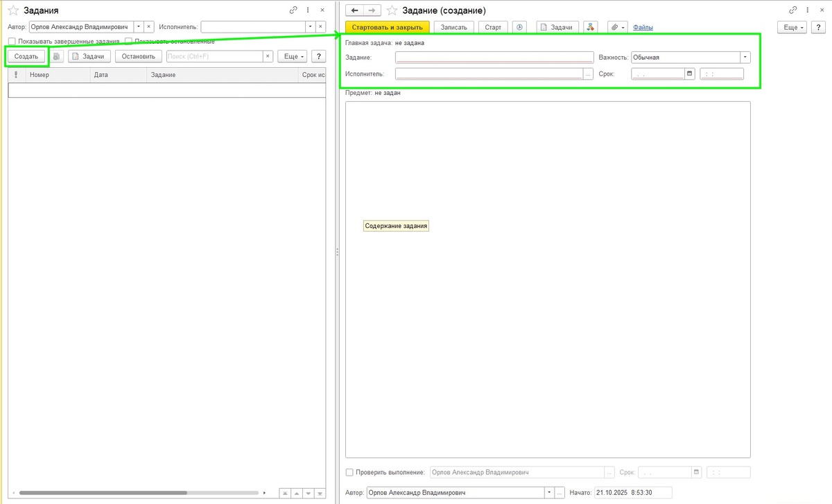Viewport: 832px width, 504px height.
Task: Expand the Автор filter dropdown
Action: tap(139, 26)
